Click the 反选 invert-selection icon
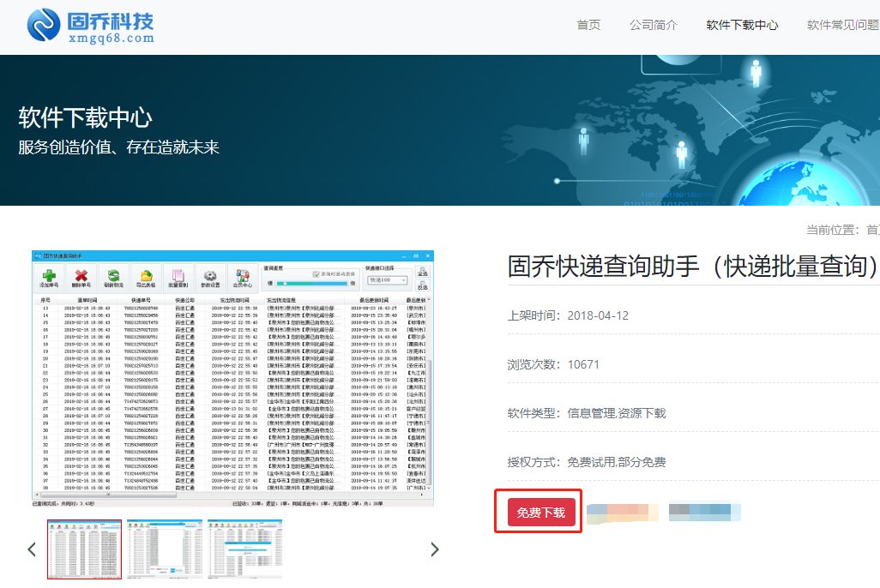 pyautogui.click(x=424, y=287)
